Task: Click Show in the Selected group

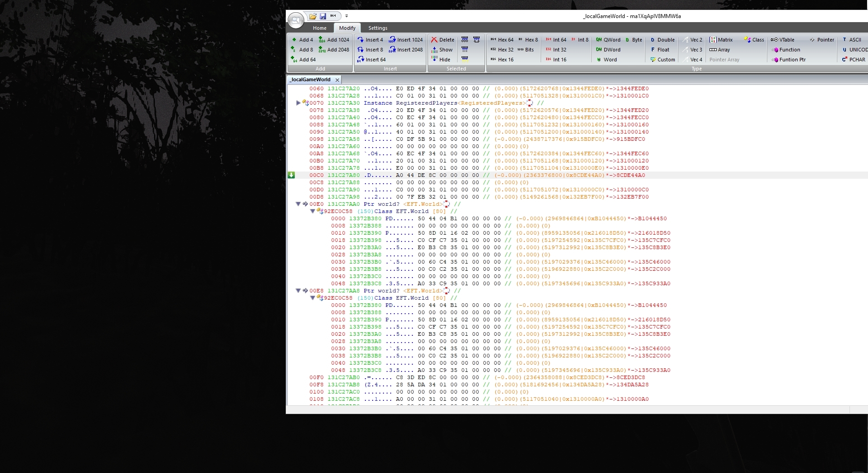Action: point(442,50)
